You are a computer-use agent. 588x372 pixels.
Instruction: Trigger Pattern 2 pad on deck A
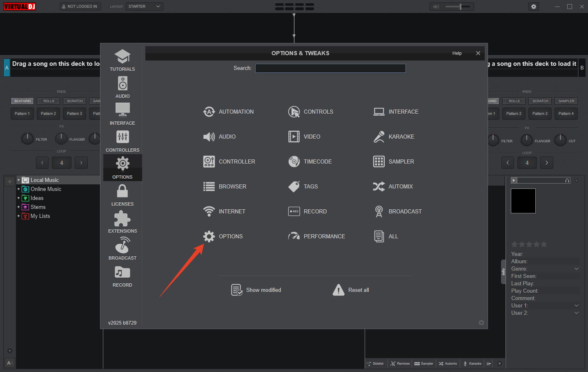49,114
